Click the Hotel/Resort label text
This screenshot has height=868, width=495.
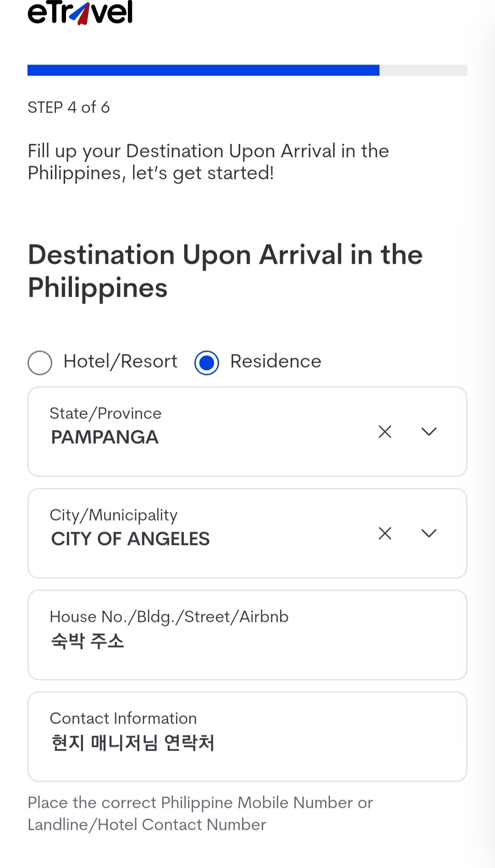pos(120,361)
